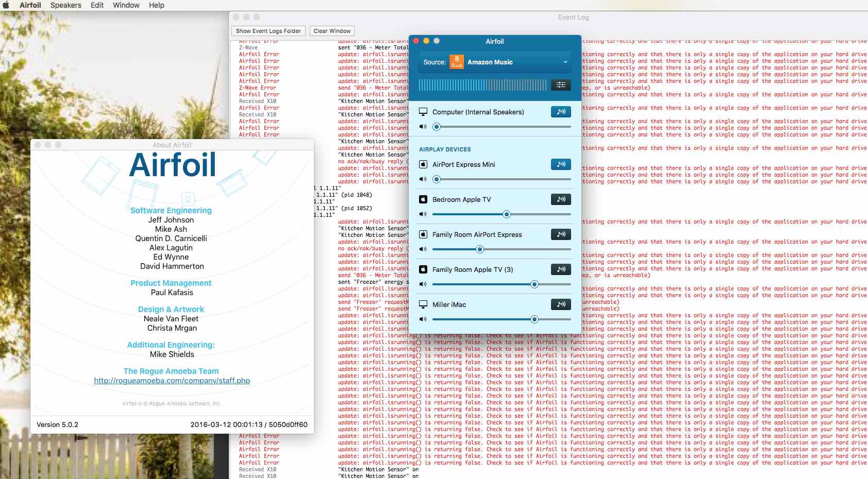Toggle transmit to Family Room Apple TV (3)
Viewport: 868px width, 479px height.
(x=561, y=269)
